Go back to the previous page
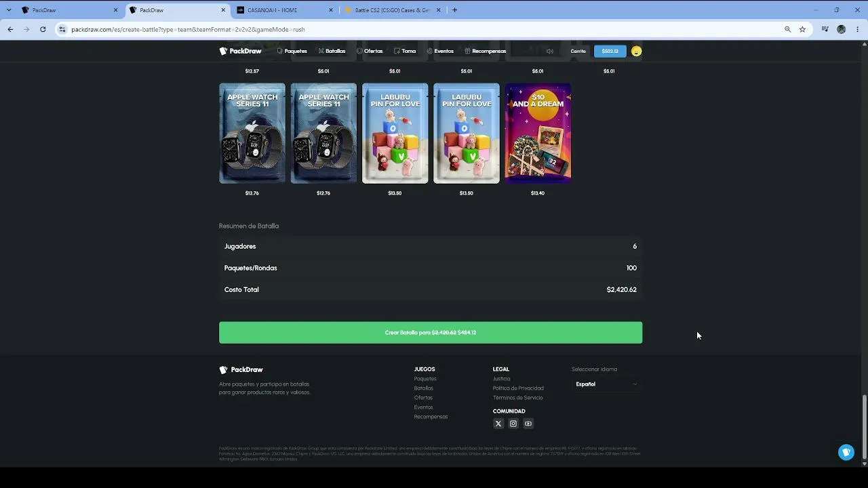The width and height of the screenshot is (868, 488). pyautogui.click(x=10, y=29)
